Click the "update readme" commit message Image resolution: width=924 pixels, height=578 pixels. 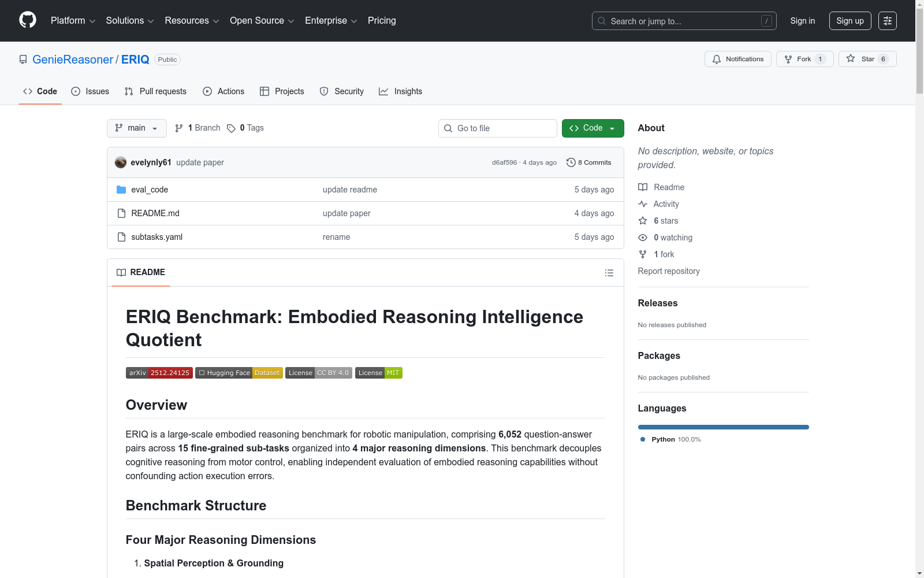[x=350, y=190]
